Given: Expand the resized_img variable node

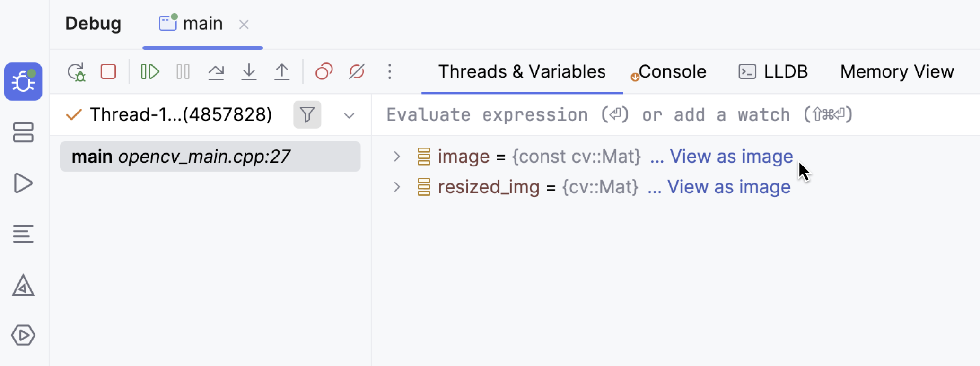Looking at the screenshot, I should (397, 187).
